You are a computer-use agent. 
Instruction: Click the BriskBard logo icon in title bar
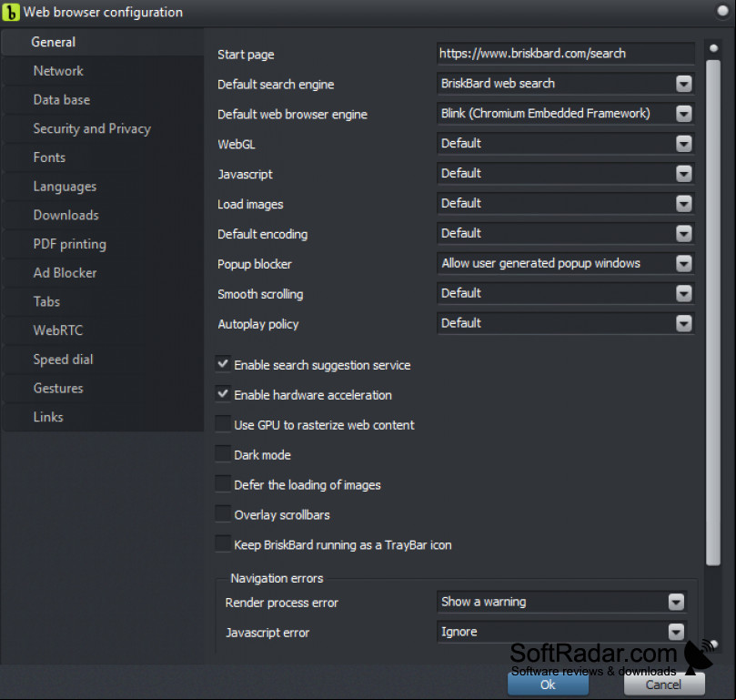pos(11,12)
